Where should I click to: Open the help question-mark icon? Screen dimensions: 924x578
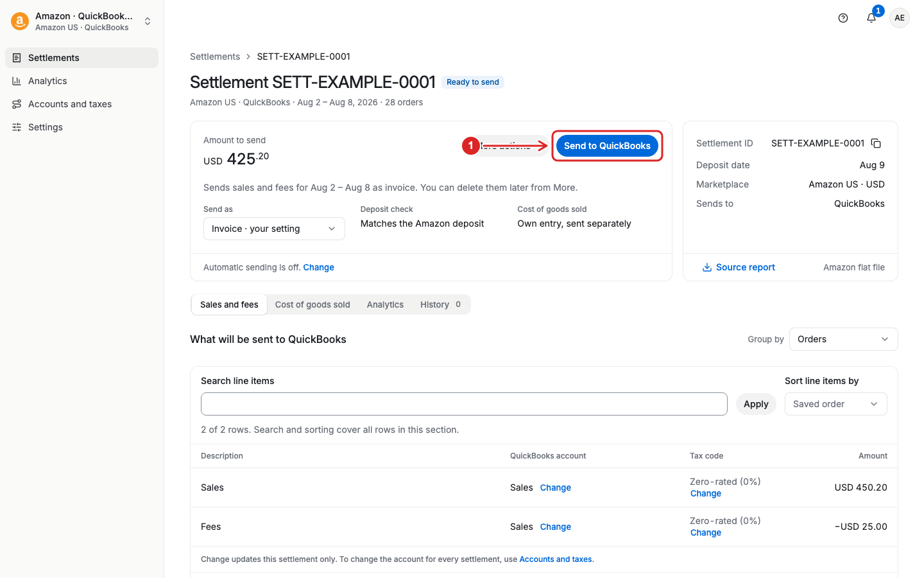point(843,18)
